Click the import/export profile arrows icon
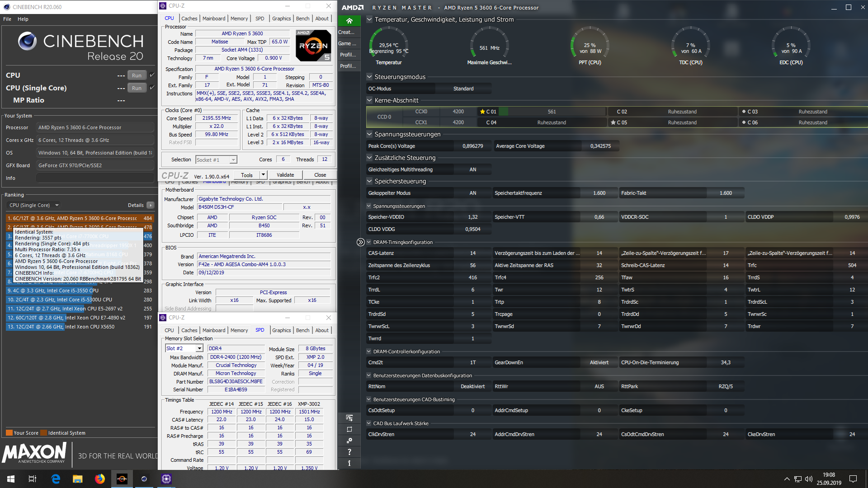The image size is (868, 488). click(x=349, y=418)
